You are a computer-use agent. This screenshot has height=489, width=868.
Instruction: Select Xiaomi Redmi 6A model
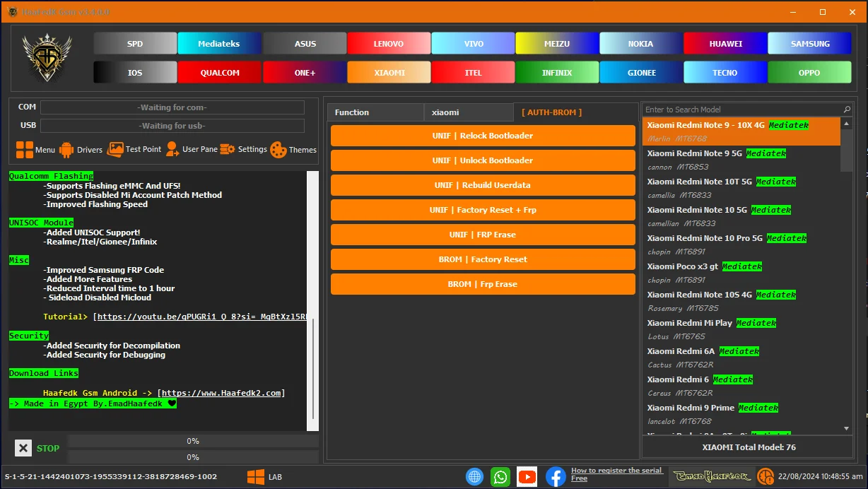tap(741, 358)
